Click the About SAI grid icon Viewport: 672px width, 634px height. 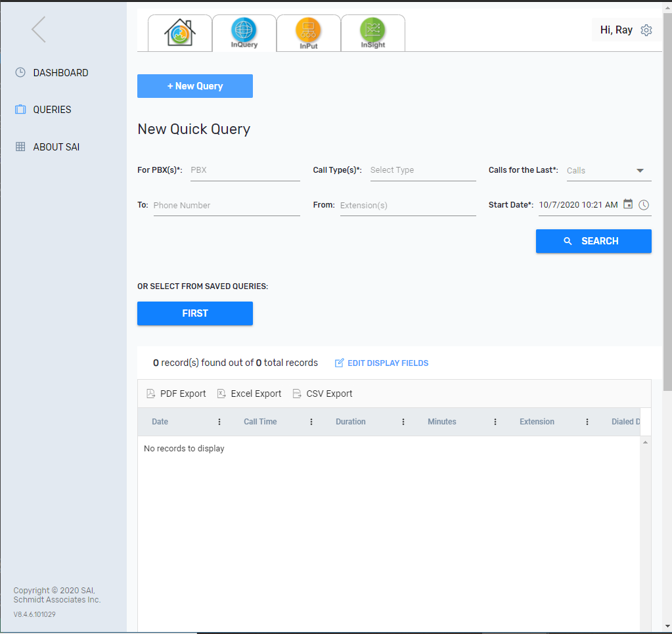coord(20,147)
